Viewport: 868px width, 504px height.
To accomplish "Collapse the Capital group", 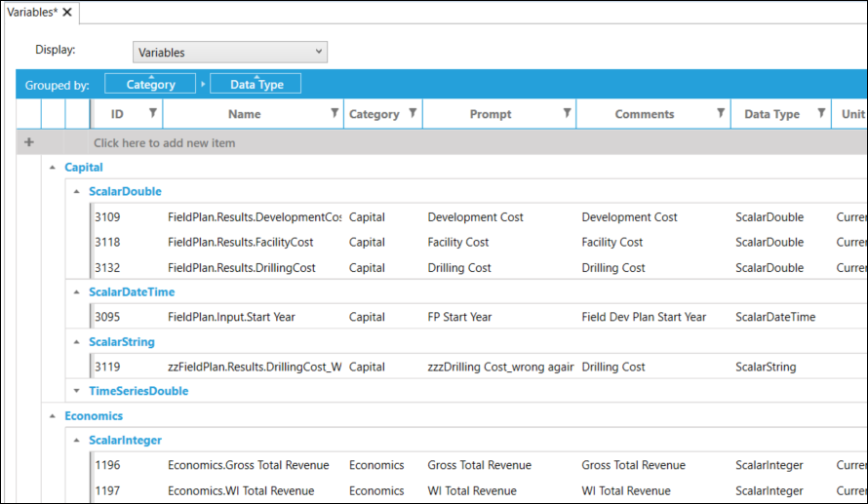I will click(x=53, y=167).
